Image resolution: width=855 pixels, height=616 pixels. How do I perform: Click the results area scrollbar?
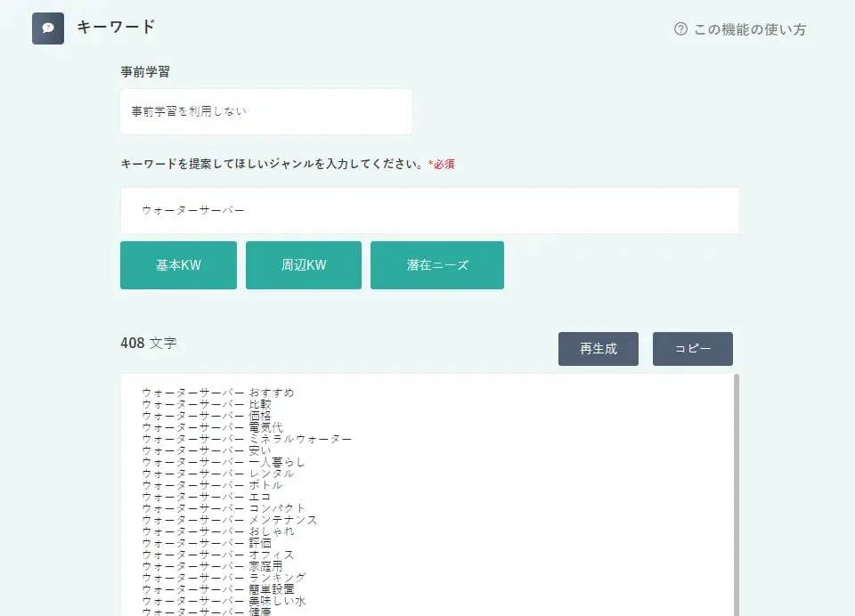click(737, 494)
